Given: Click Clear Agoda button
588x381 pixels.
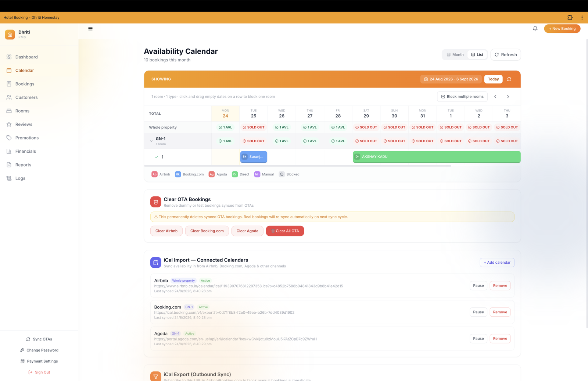Looking at the screenshot, I should pyautogui.click(x=247, y=231).
